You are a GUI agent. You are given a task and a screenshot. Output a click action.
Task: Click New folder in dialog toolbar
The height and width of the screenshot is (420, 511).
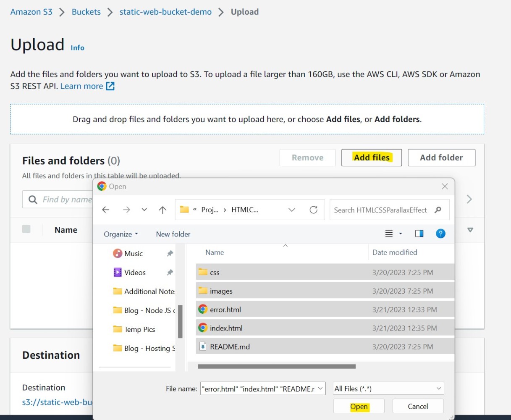[x=173, y=234]
